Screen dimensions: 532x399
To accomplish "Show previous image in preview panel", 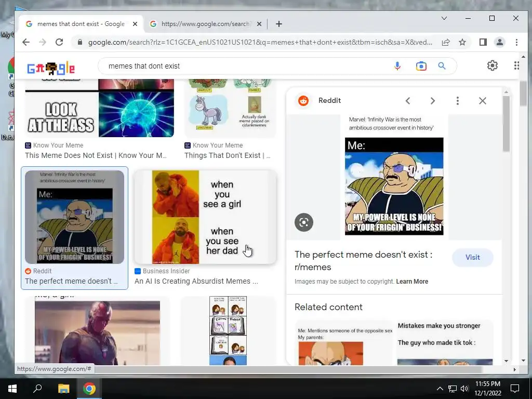I will [408, 101].
